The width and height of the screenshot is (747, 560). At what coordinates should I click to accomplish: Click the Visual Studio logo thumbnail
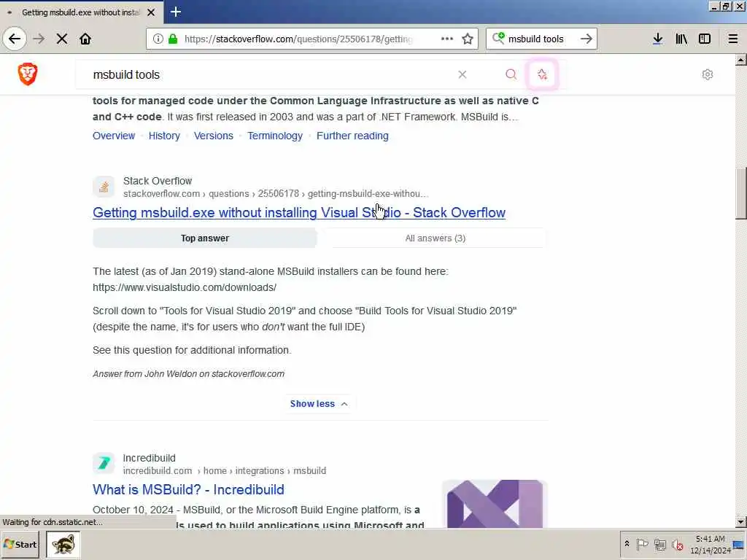495,503
